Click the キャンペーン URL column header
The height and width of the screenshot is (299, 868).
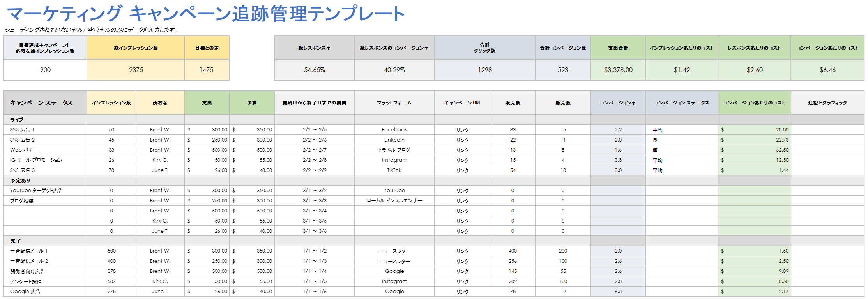(x=462, y=103)
